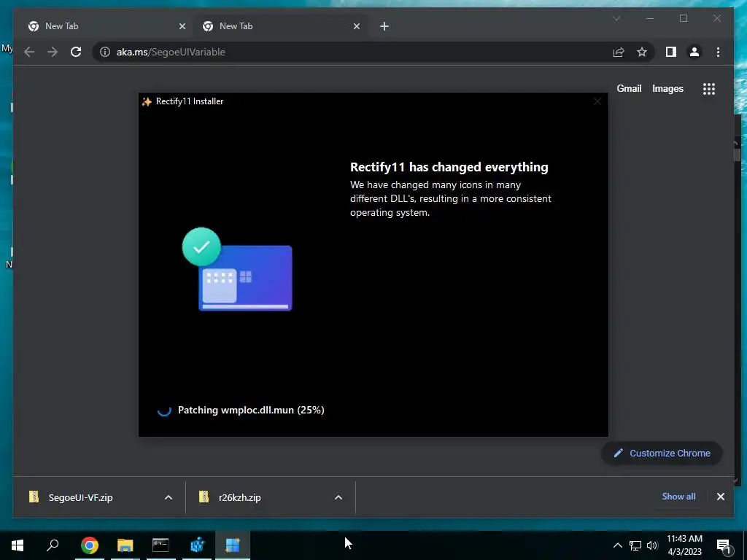The image size is (747, 560).
Task: Share this page icon in address bar
Action: 619,52
